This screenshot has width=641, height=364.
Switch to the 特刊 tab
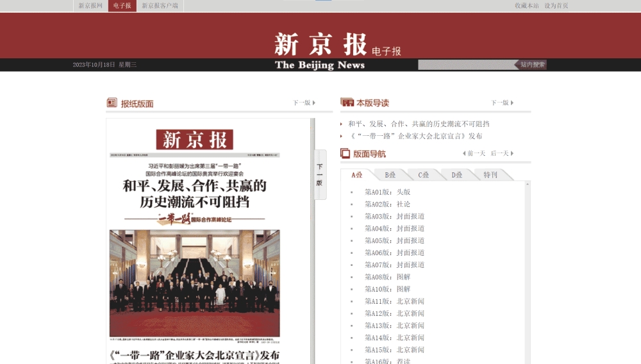tap(490, 175)
